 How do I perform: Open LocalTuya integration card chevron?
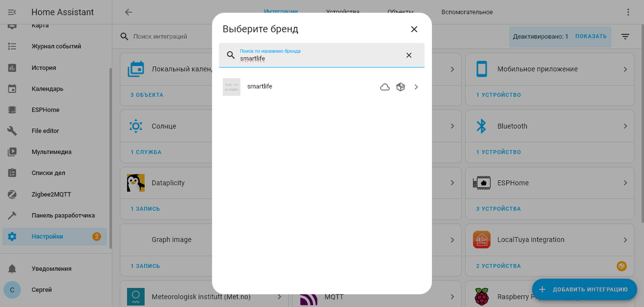(625, 240)
